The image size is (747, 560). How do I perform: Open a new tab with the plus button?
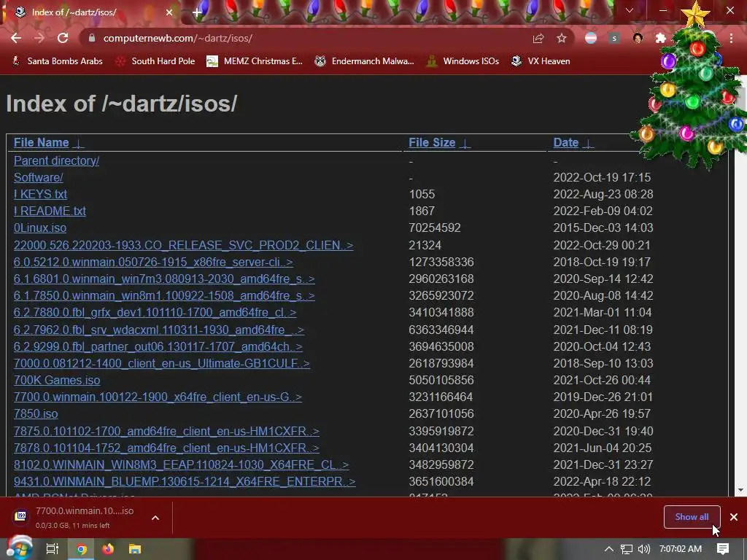[x=197, y=12]
